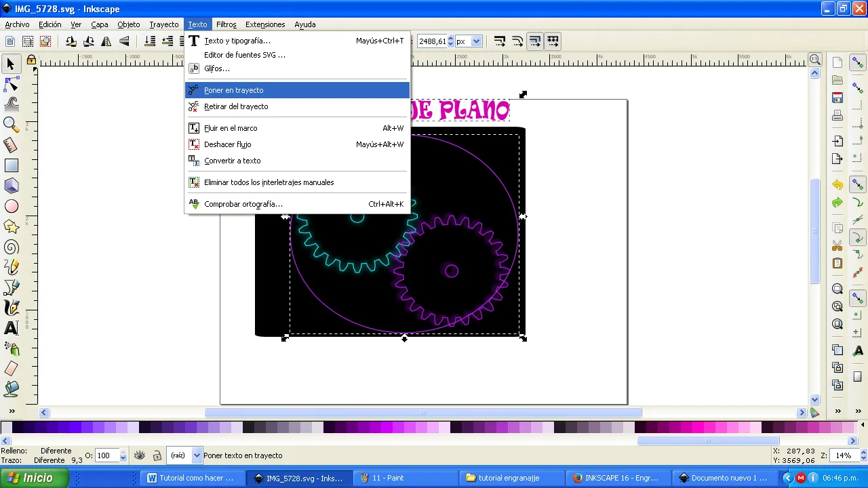The height and width of the screenshot is (488, 868).
Task: Choose the Paint bucket fill tool
Action: pyautogui.click(x=11, y=389)
